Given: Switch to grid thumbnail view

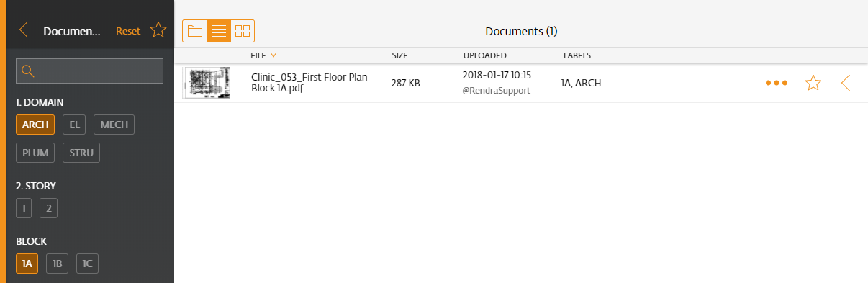Looking at the screenshot, I should [x=243, y=31].
